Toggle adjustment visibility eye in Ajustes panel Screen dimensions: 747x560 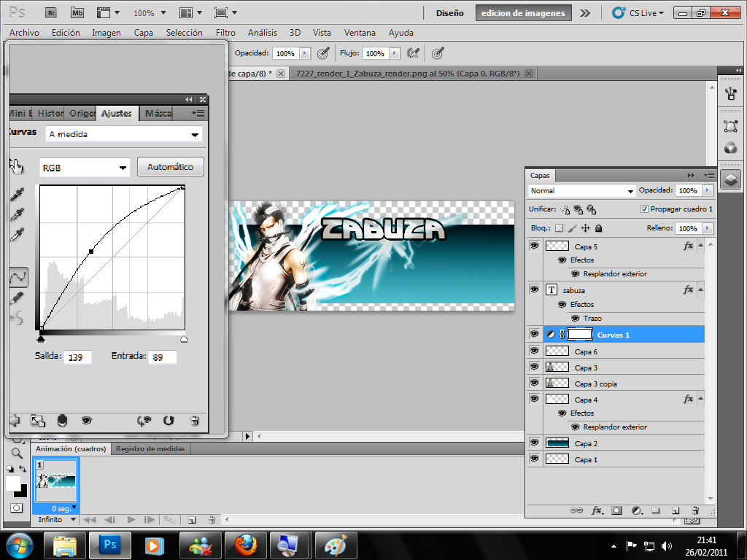[x=86, y=421]
